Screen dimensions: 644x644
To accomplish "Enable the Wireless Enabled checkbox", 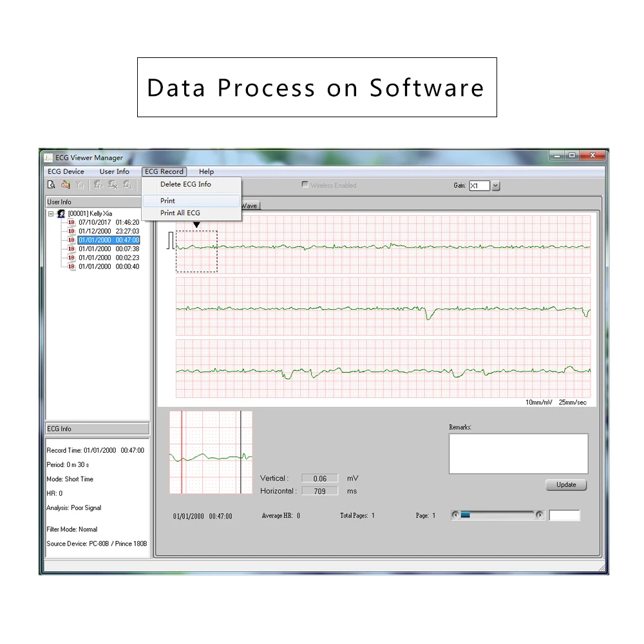I will pyautogui.click(x=305, y=184).
